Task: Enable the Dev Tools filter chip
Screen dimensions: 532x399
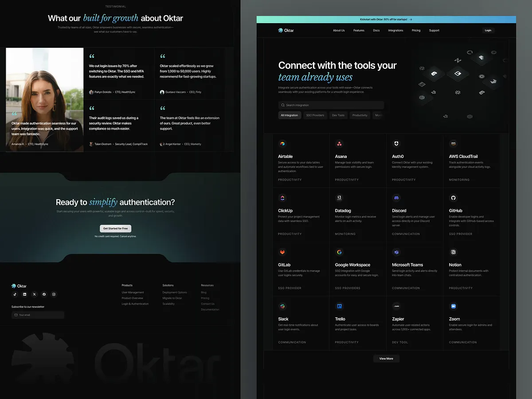Action: click(338, 115)
